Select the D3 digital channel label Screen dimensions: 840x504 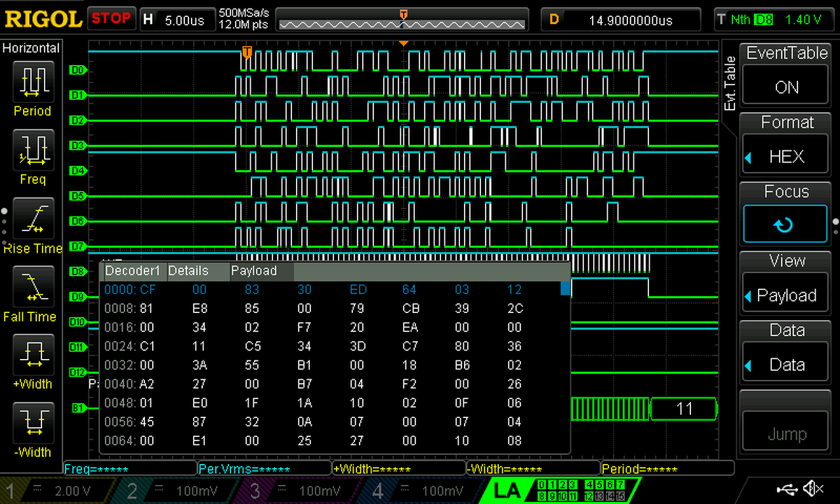point(77,145)
